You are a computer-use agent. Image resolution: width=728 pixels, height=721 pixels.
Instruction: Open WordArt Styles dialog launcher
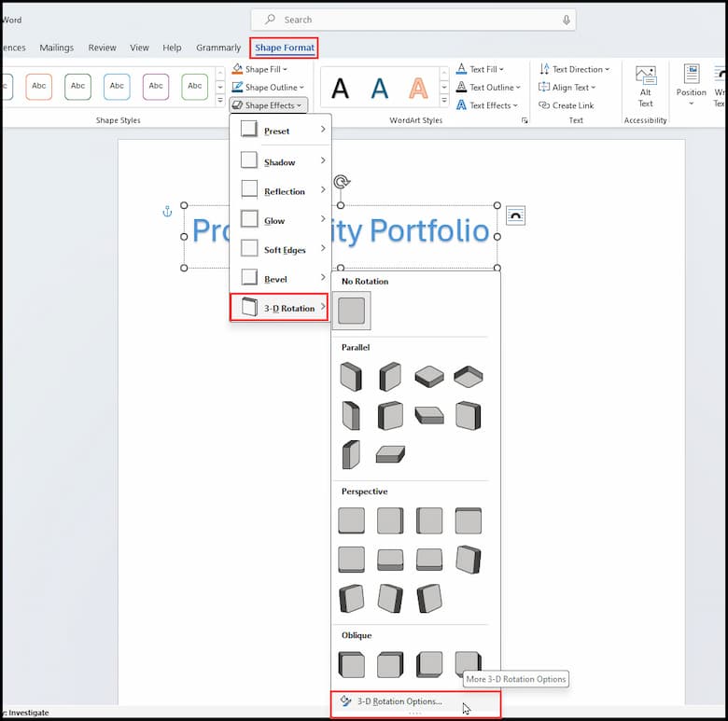(525, 121)
